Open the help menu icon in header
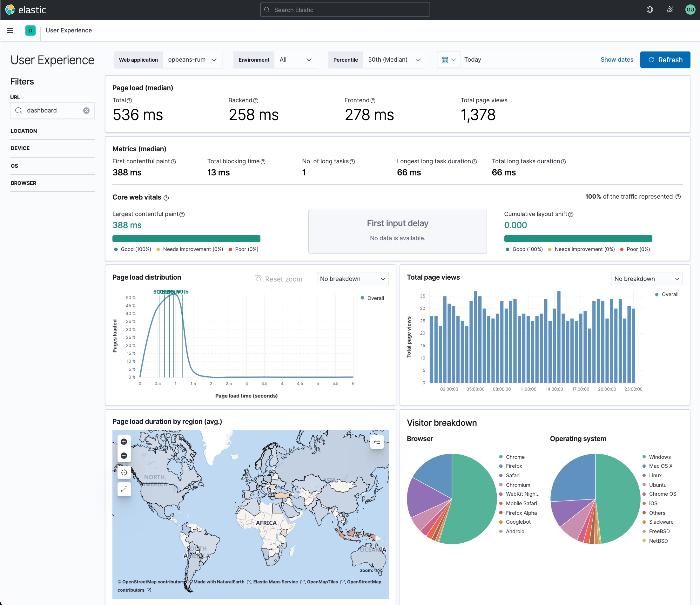The image size is (700, 605). (x=650, y=10)
